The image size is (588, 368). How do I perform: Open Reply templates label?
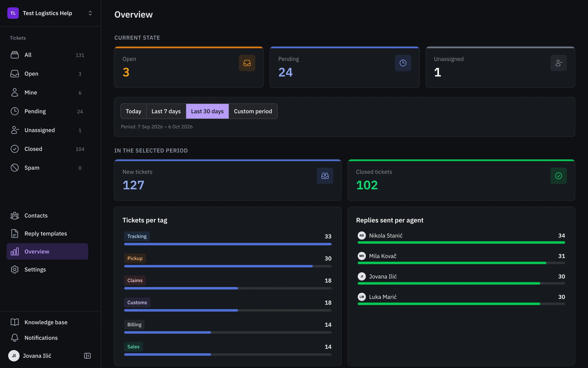tap(46, 233)
